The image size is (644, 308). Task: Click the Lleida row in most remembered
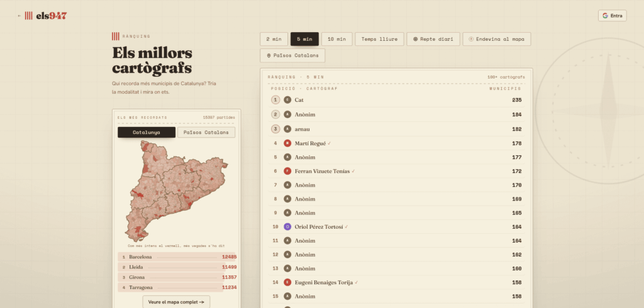coord(177,267)
